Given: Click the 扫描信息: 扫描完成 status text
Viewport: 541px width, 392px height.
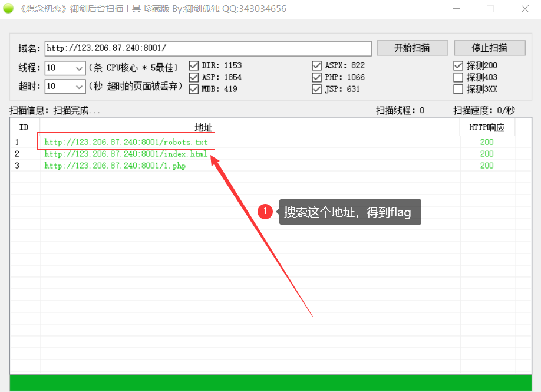Looking at the screenshot, I should click(x=55, y=110).
